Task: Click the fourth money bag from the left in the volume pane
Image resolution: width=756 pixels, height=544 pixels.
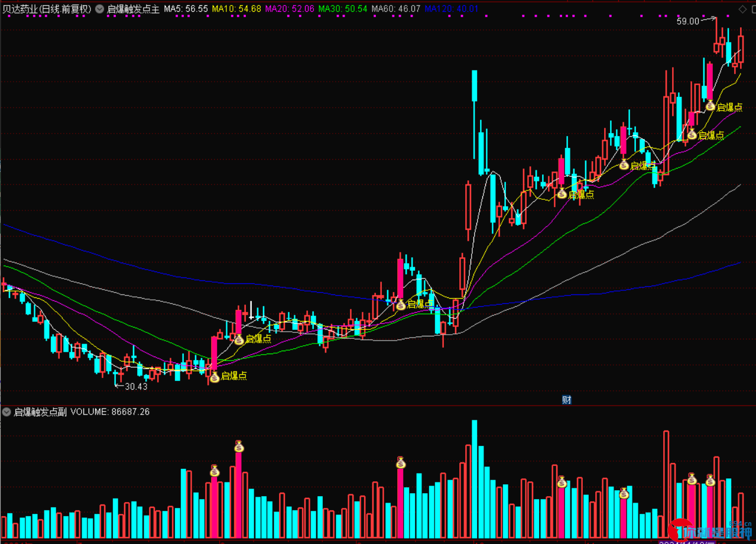Action: pyautogui.click(x=562, y=482)
